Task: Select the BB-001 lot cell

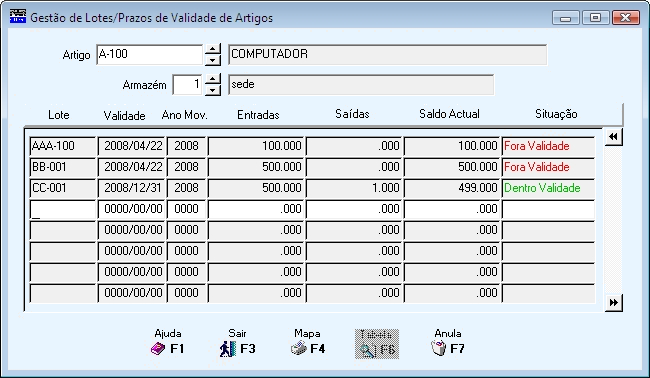Action: point(63,167)
